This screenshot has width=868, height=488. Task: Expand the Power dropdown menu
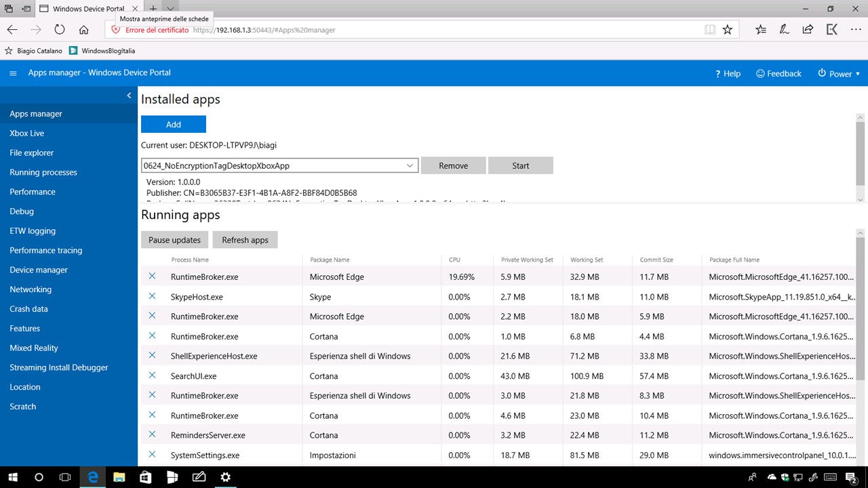click(839, 73)
